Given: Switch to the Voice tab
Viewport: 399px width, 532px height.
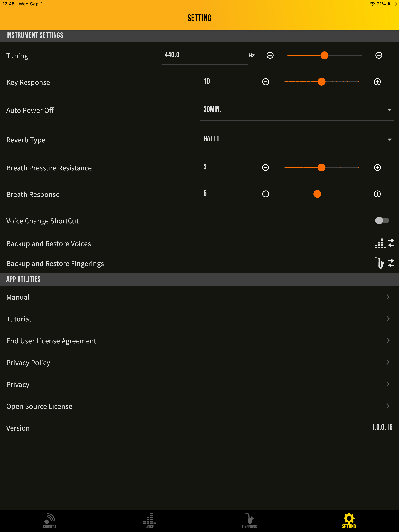Looking at the screenshot, I should click(149, 521).
